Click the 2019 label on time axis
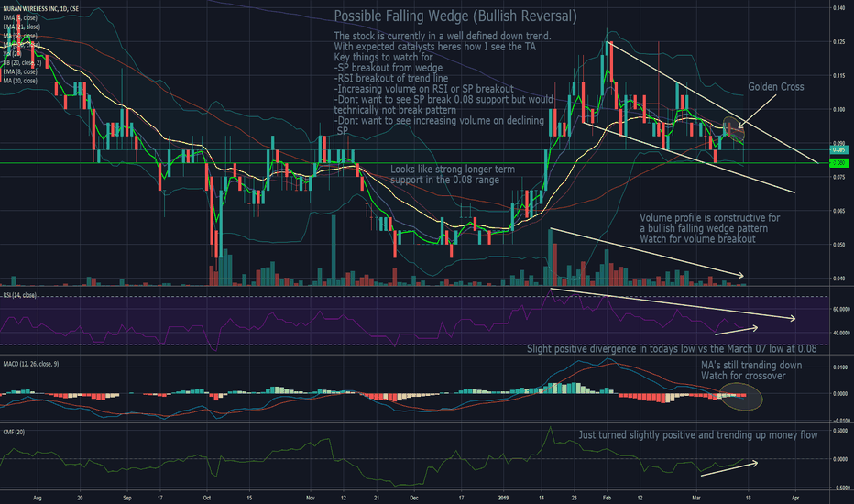854x504 pixels. 503,498
